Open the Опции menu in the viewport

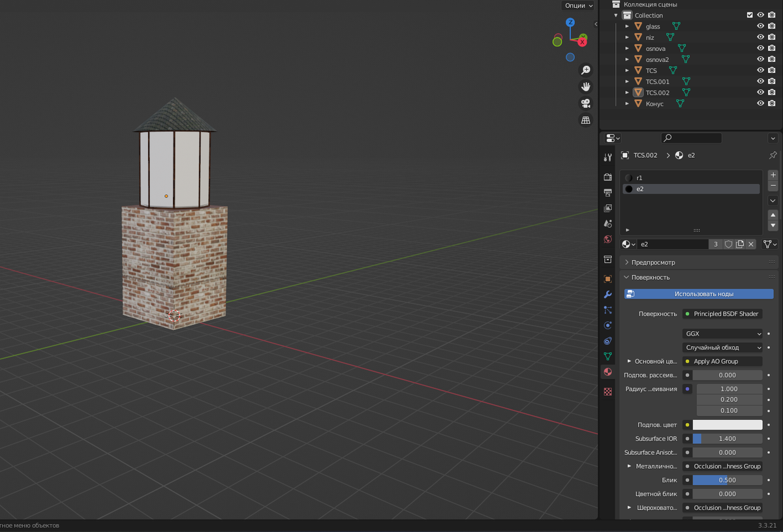578,5
